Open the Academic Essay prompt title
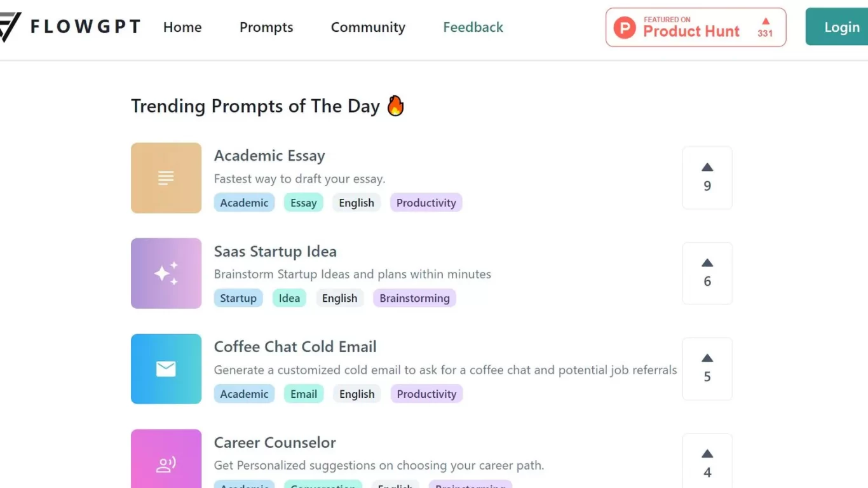Screen dimensions: 868x488 [x=269, y=156]
